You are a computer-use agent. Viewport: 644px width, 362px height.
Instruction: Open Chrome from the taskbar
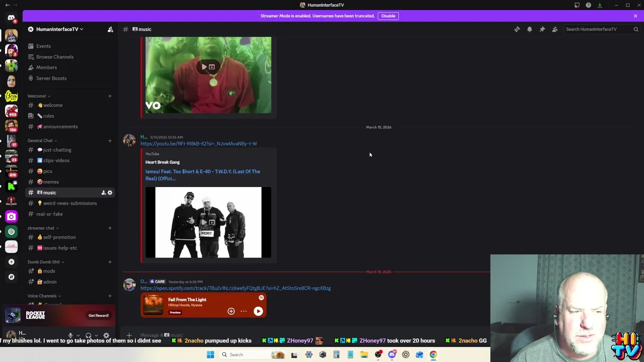point(433,354)
